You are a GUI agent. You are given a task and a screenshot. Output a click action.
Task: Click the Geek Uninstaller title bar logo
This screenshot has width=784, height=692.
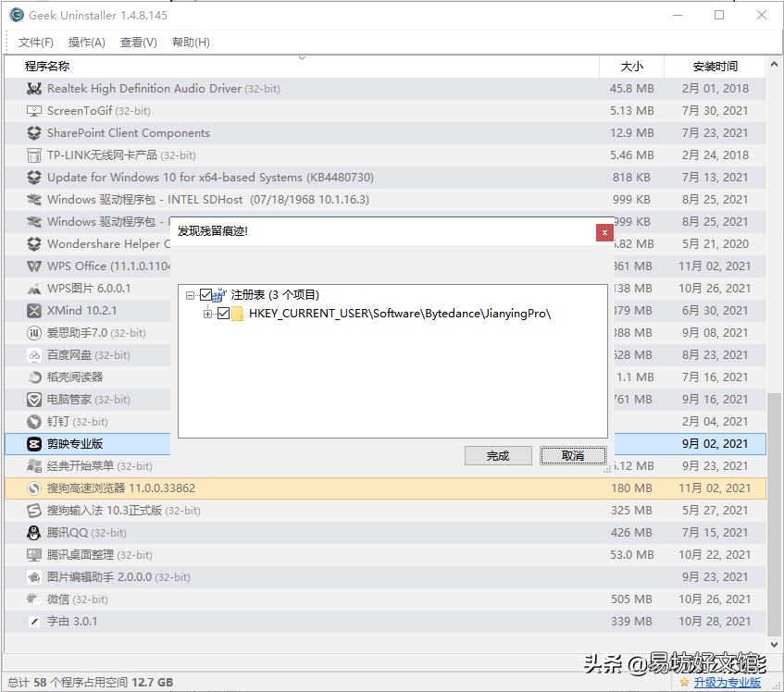pyautogui.click(x=17, y=15)
